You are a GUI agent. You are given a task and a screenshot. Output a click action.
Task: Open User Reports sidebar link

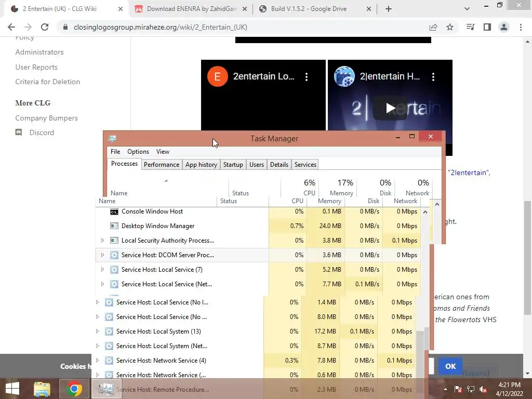36,67
